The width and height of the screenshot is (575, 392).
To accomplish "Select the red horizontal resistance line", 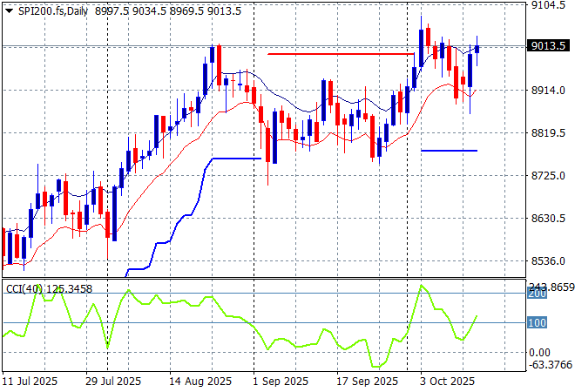I will 340,54.
